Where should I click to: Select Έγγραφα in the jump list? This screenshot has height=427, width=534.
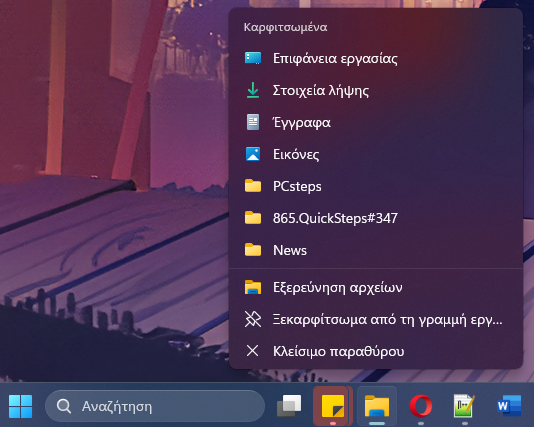pos(376,123)
